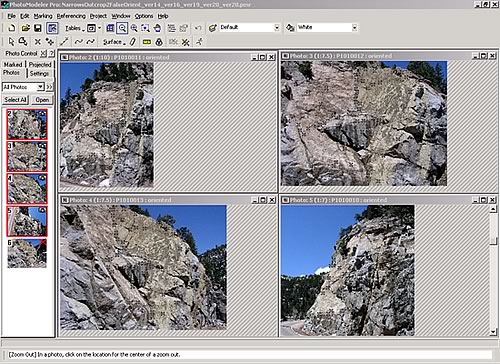
Task: Open the Help menu
Action: (x=163, y=16)
